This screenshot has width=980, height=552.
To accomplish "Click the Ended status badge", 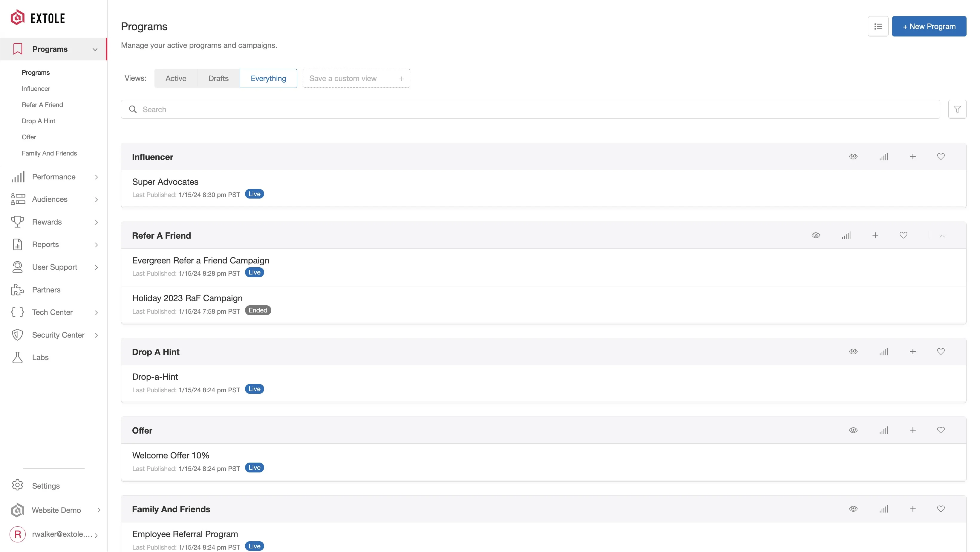I will [258, 310].
